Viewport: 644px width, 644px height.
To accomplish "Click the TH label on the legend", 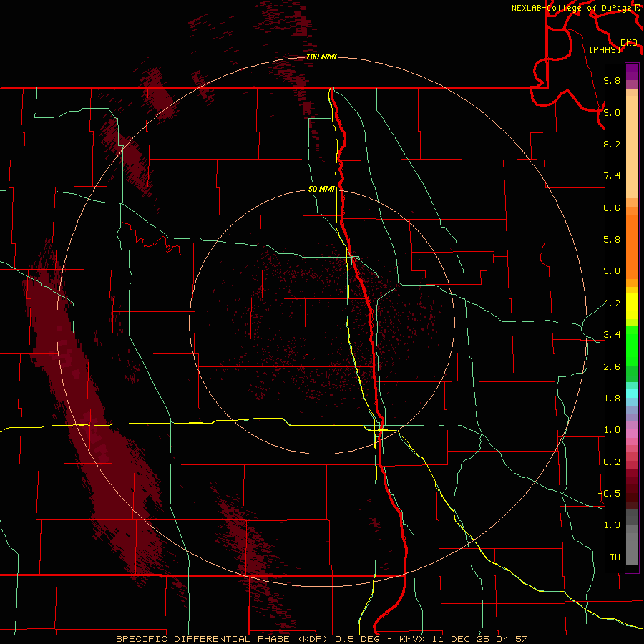I will (x=615, y=557).
